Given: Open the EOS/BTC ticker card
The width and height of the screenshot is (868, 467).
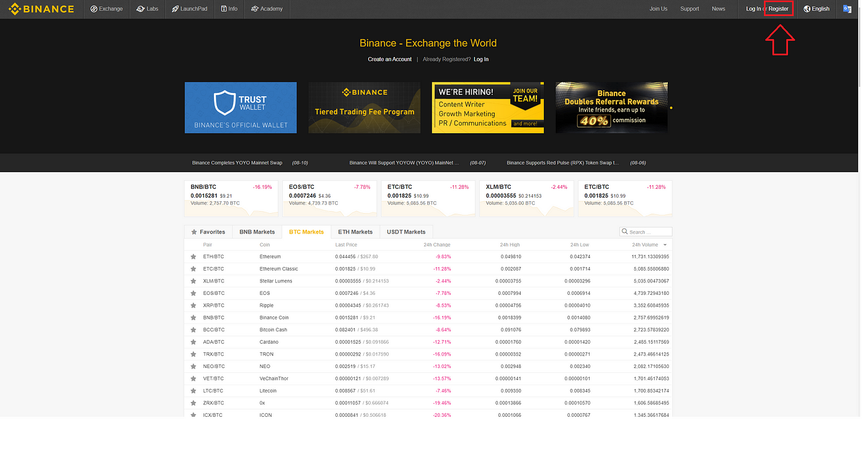Looking at the screenshot, I should point(330,198).
